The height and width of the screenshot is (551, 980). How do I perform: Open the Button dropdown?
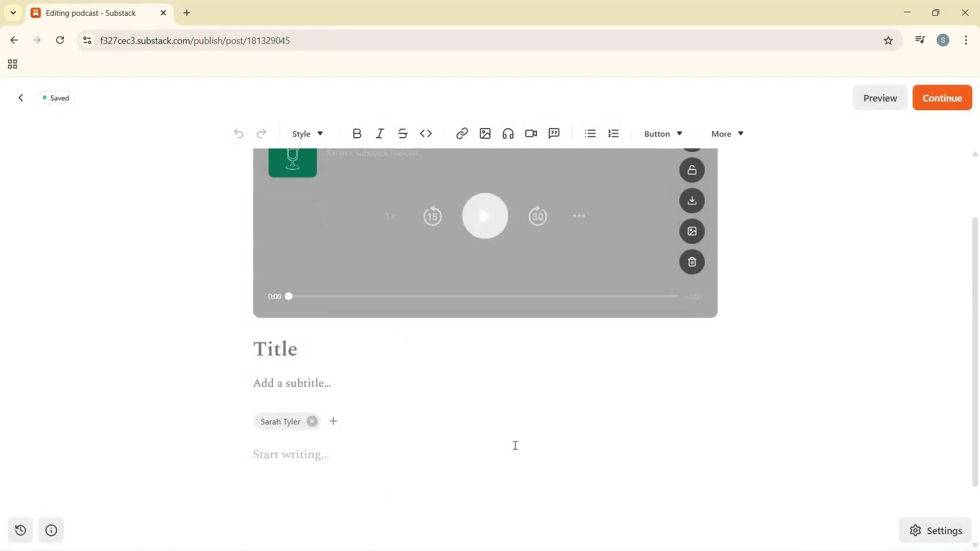(662, 133)
